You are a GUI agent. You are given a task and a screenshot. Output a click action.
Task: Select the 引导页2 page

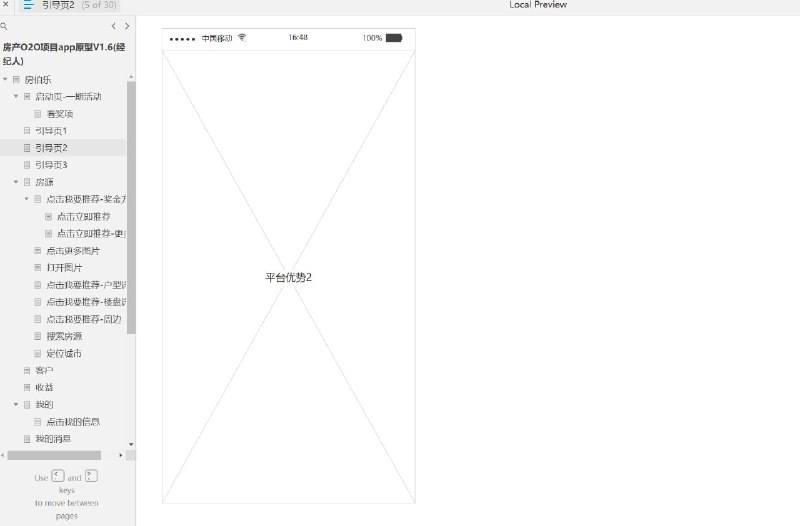tap(51, 148)
